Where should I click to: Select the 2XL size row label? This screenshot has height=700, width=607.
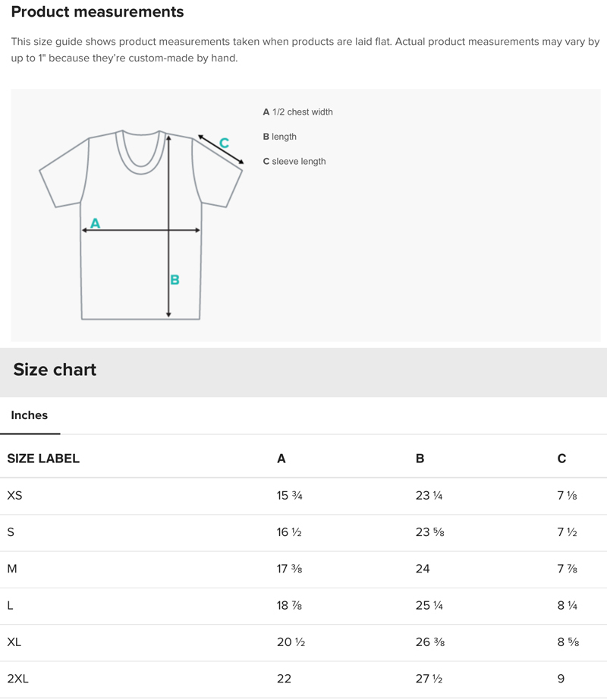click(17, 679)
